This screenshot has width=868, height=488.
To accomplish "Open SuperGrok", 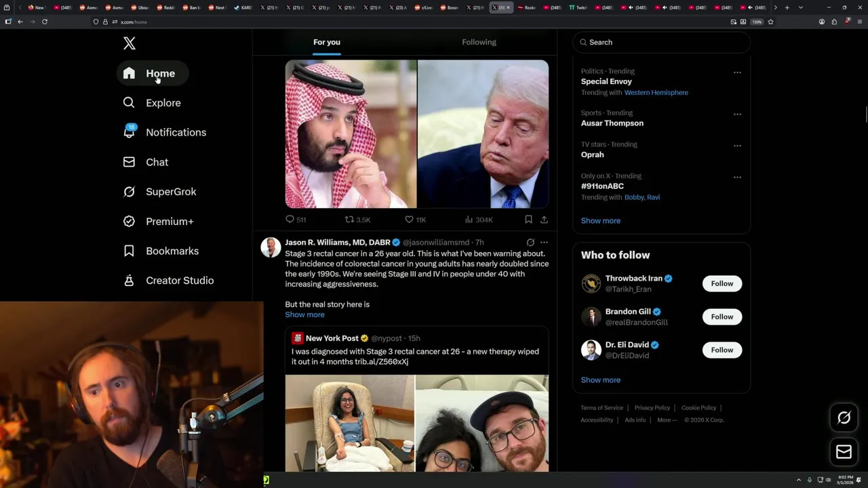I will click(x=159, y=192).
